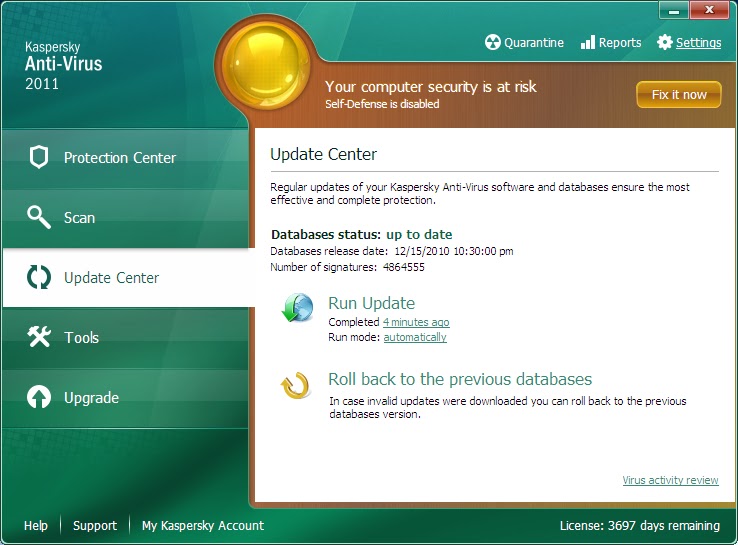738x545 pixels.
Task: Click the Kaspersky Anti-Virus 2011 logo text
Action: (64, 66)
